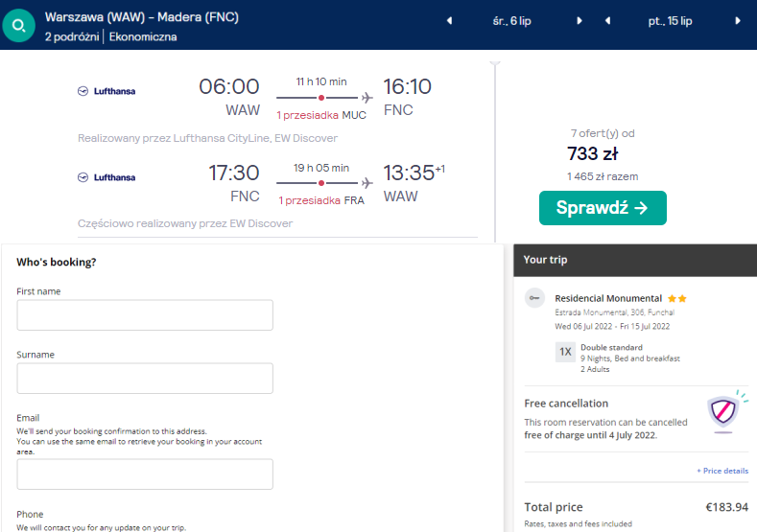Click Lufthansa logo on the 17:30 flight

[x=106, y=177]
